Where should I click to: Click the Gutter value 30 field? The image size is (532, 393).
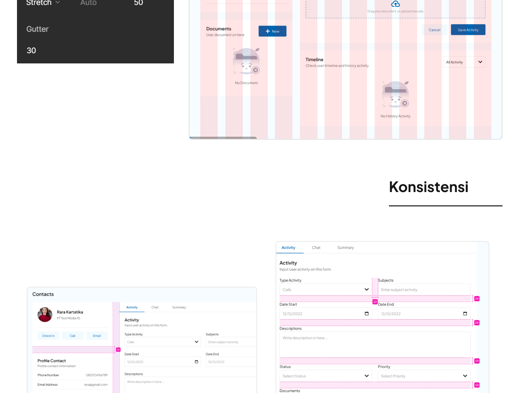31,50
